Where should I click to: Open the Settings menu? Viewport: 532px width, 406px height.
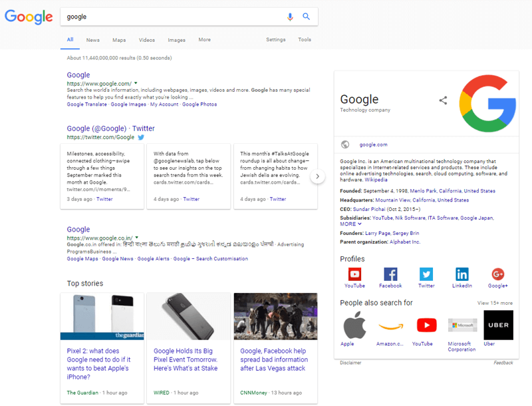pyautogui.click(x=275, y=40)
